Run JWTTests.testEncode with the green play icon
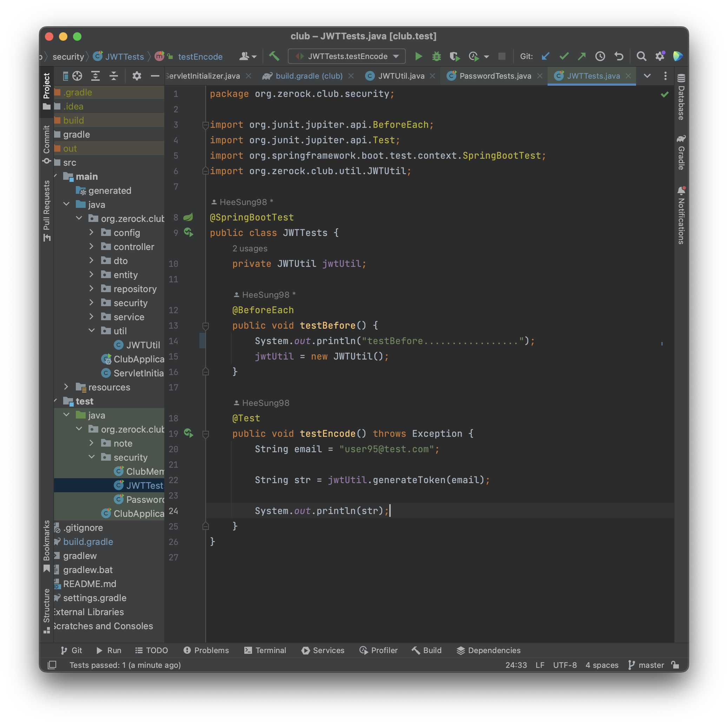Image resolution: width=728 pixels, height=724 pixels. (x=418, y=57)
